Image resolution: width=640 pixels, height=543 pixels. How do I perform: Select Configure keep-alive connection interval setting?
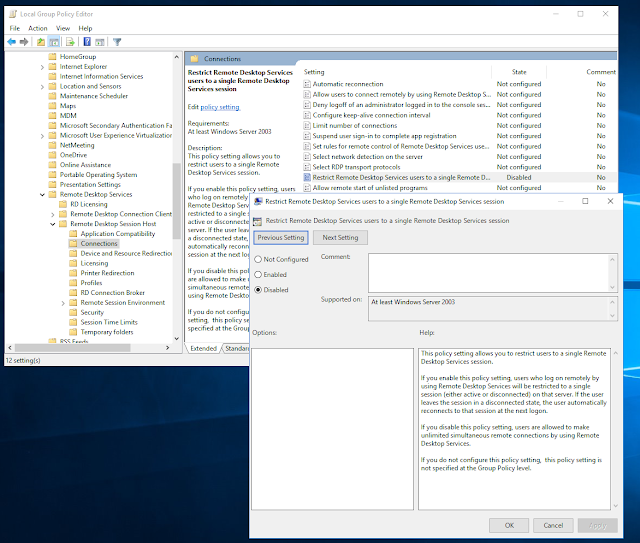[371, 115]
